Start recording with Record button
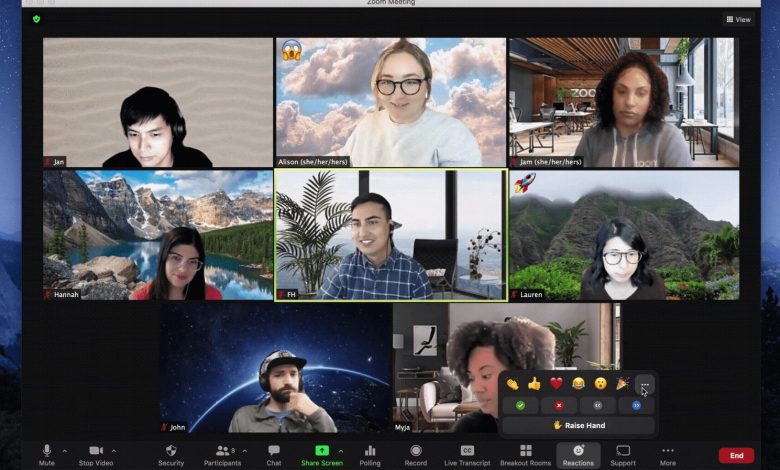Image resolution: width=780 pixels, height=470 pixels. [x=416, y=455]
